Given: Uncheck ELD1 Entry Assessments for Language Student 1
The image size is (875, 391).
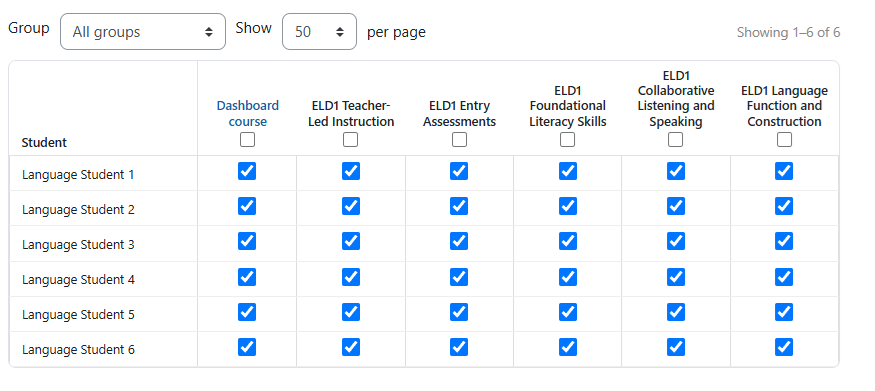Looking at the screenshot, I should pos(459,171).
